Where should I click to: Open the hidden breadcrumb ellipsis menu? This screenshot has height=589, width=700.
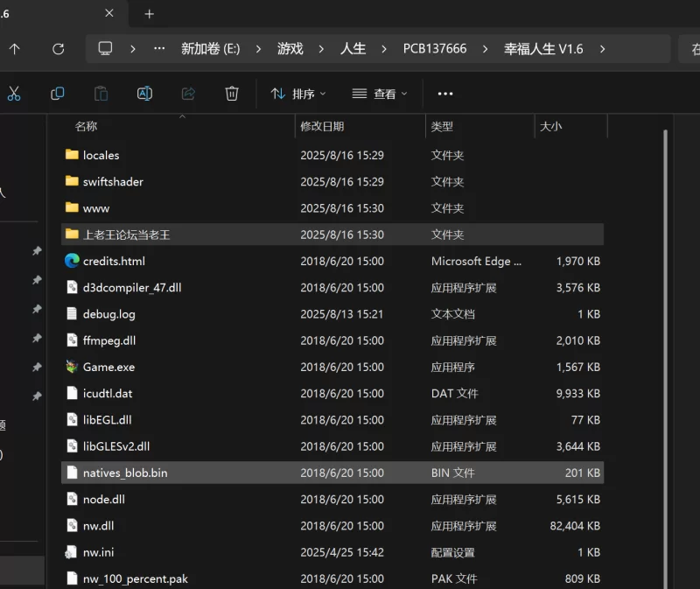click(x=159, y=48)
